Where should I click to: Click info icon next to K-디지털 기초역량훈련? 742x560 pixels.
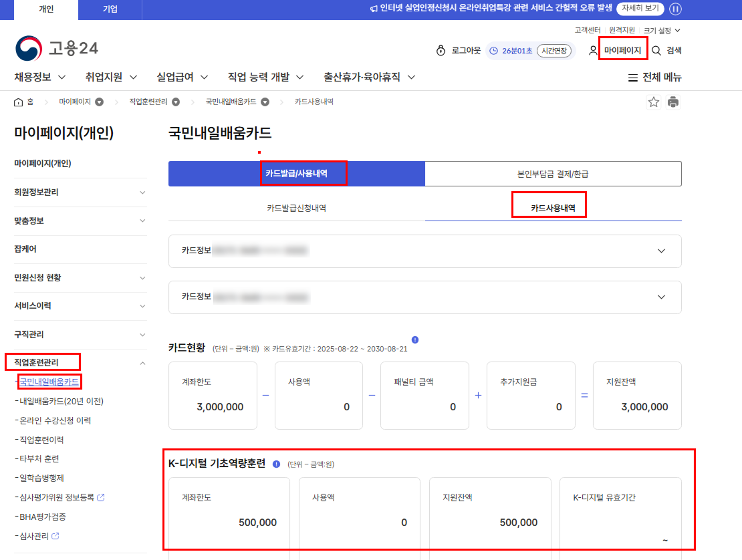(276, 464)
